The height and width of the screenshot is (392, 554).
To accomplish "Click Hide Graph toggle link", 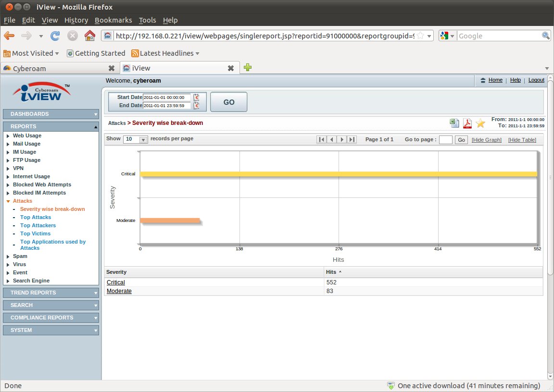I will point(486,140).
